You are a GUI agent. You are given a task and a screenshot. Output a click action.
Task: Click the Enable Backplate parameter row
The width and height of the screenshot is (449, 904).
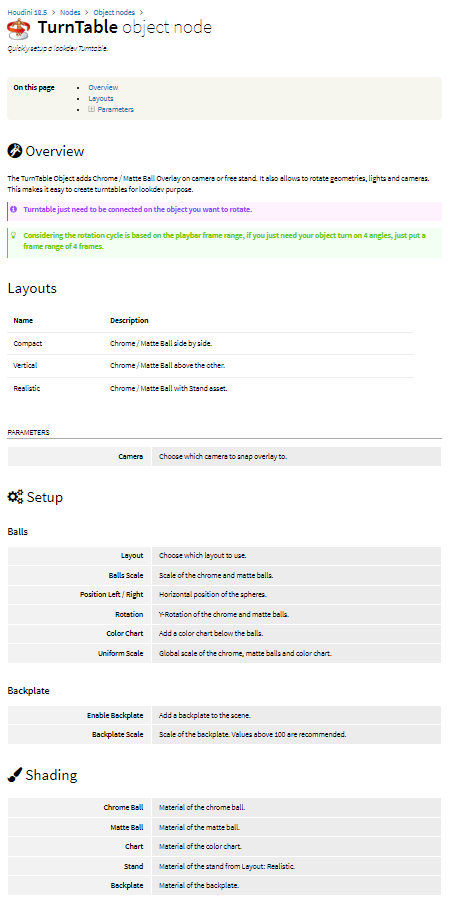click(x=224, y=715)
